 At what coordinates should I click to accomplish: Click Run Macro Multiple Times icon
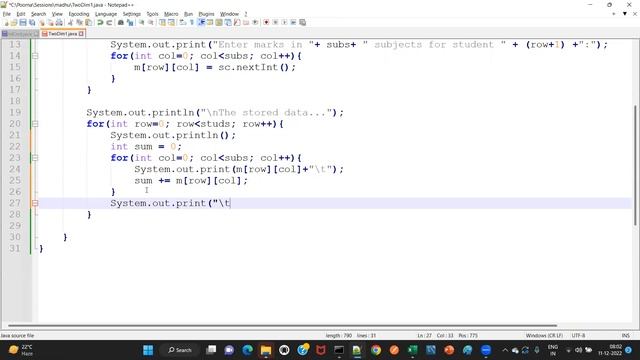293,22
